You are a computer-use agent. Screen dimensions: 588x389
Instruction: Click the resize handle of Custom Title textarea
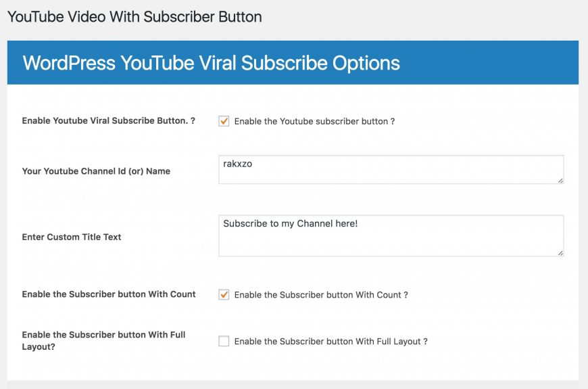560,253
